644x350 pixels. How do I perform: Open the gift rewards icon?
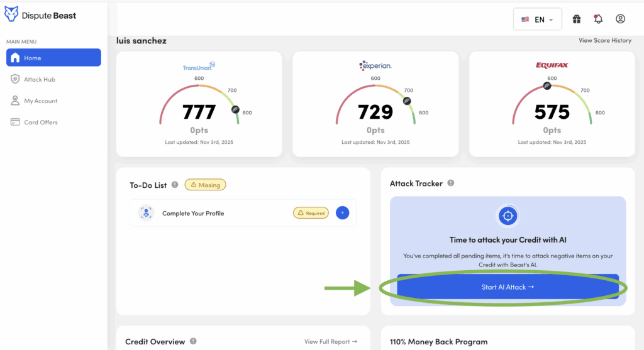pyautogui.click(x=576, y=19)
